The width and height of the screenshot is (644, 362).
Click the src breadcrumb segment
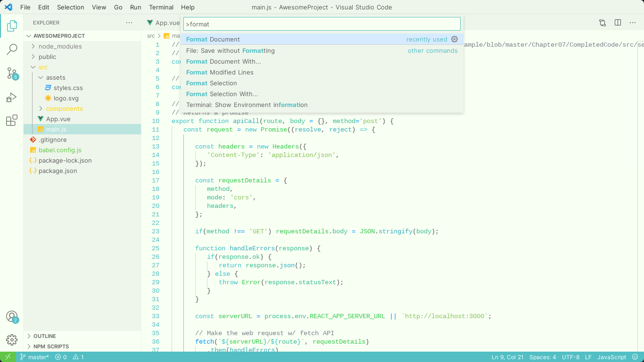click(x=151, y=36)
